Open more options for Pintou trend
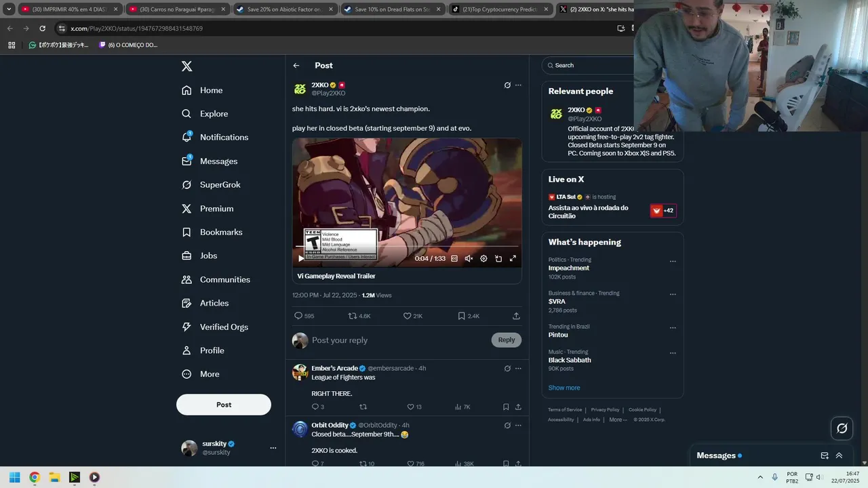868x488 pixels. (x=673, y=327)
